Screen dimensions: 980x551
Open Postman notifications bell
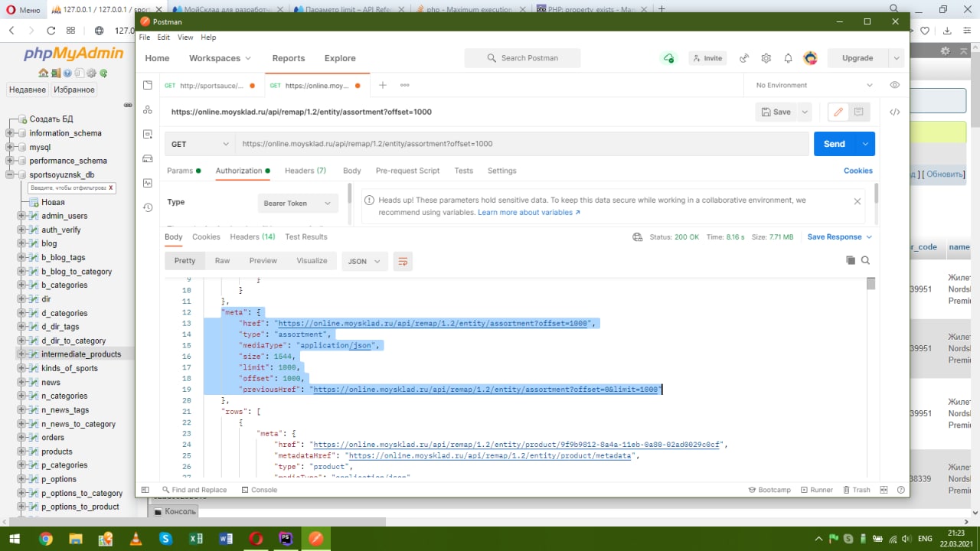788,58
